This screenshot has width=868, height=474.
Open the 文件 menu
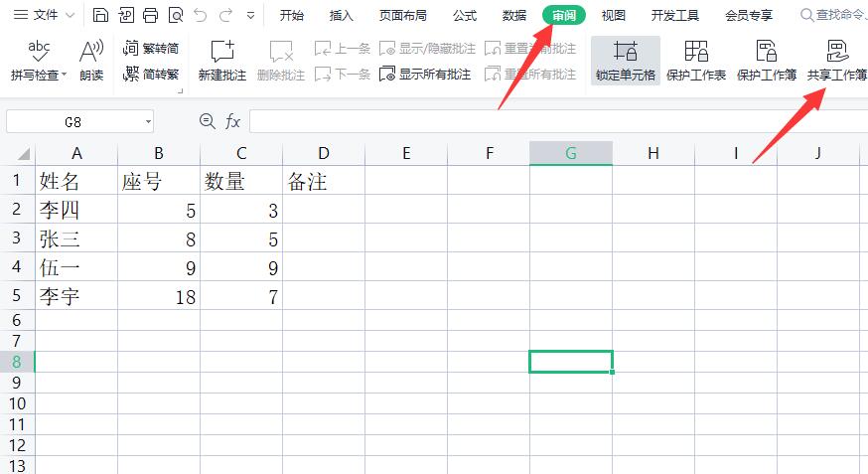[36, 15]
